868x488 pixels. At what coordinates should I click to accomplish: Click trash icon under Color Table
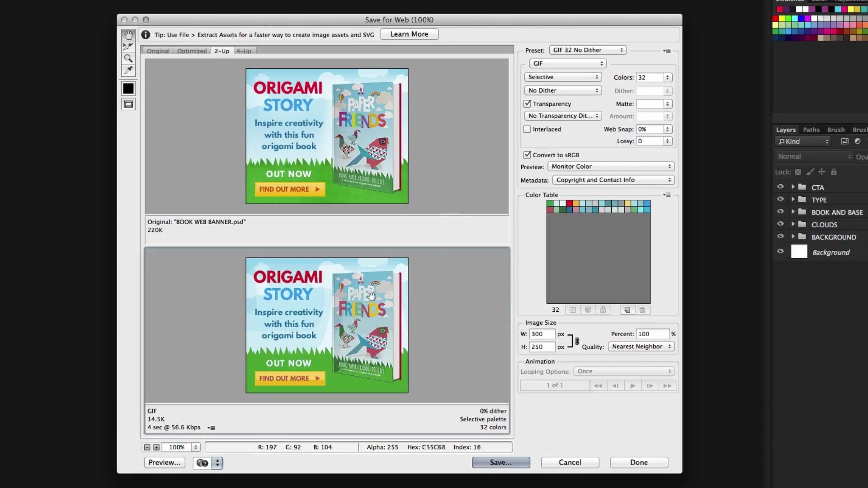point(642,310)
